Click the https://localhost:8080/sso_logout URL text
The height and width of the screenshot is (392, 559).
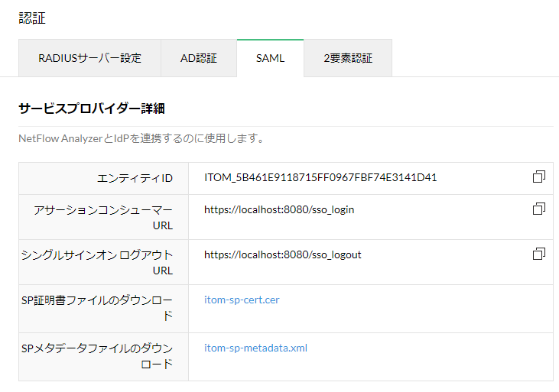tap(282, 254)
